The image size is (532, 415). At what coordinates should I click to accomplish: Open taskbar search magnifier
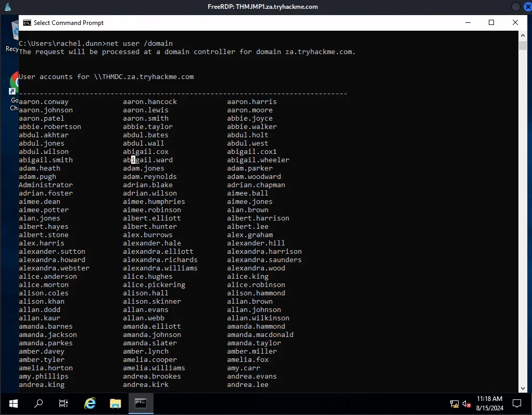tap(39, 404)
